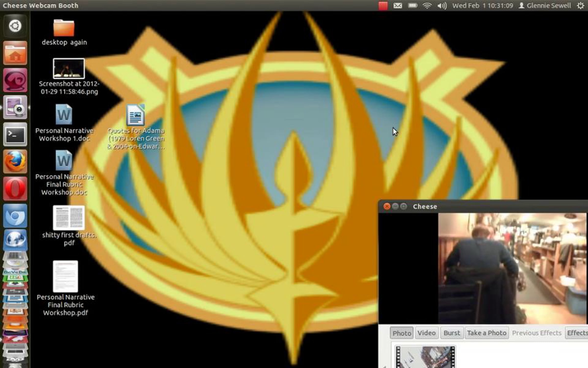The width and height of the screenshot is (588, 368).
Task: Open the sound volume indicator
Action: pyautogui.click(x=441, y=6)
